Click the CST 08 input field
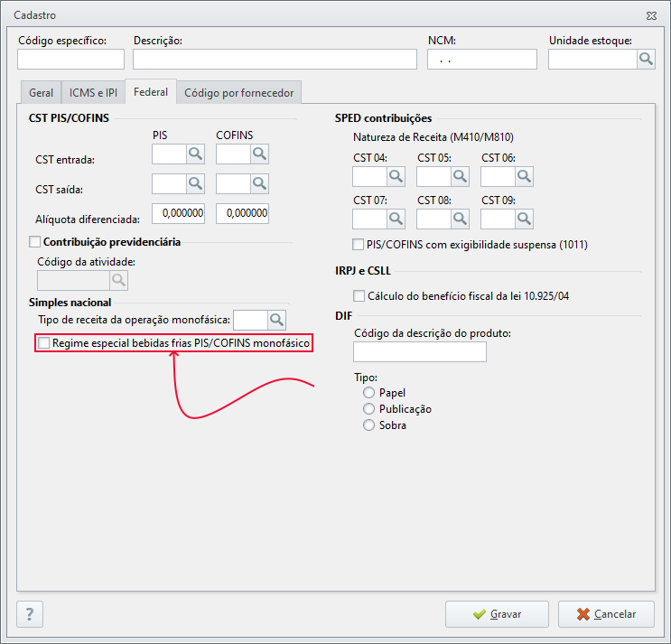671x644 pixels. pyautogui.click(x=433, y=219)
